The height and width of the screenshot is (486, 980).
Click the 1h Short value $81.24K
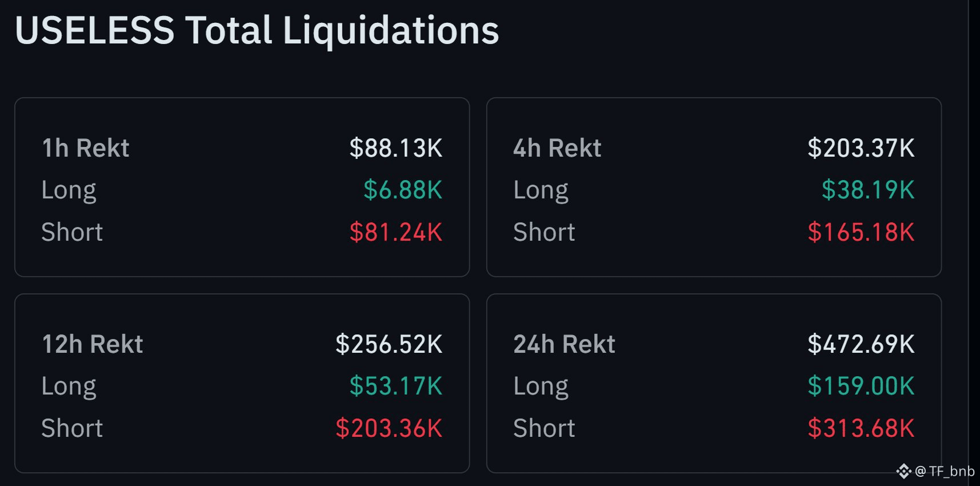pos(396,232)
